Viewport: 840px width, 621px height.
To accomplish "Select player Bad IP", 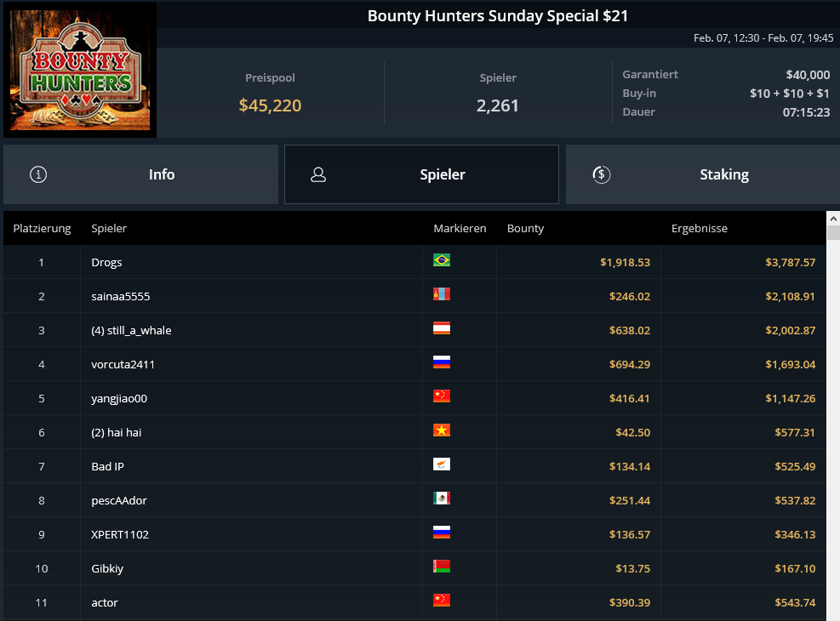I will tap(108, 467).
